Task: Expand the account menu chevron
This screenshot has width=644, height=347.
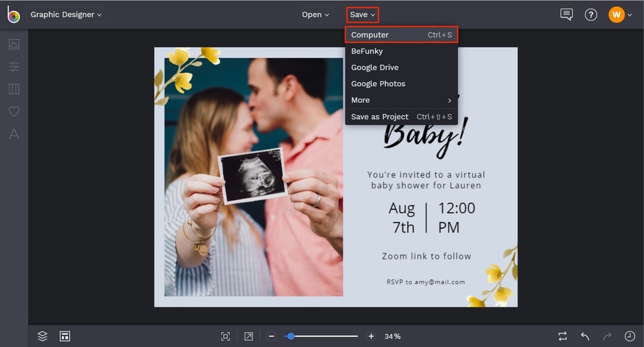Action: [x=630, y=15]
